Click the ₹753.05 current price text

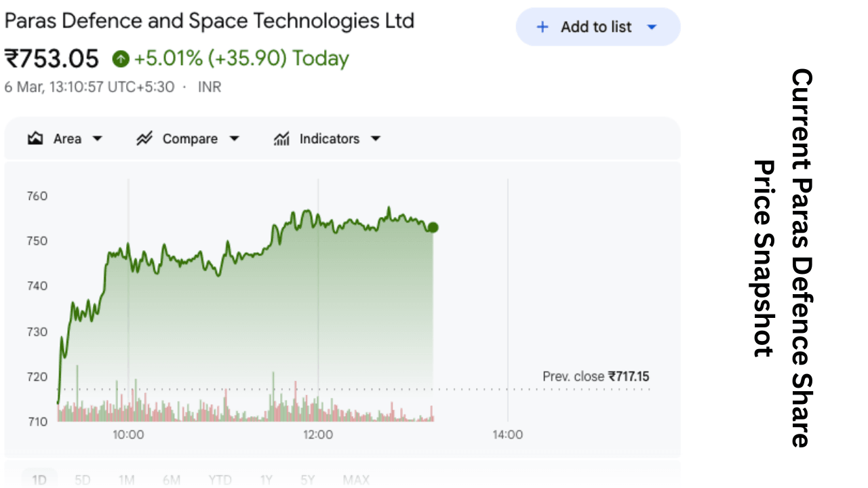point(52,59)
